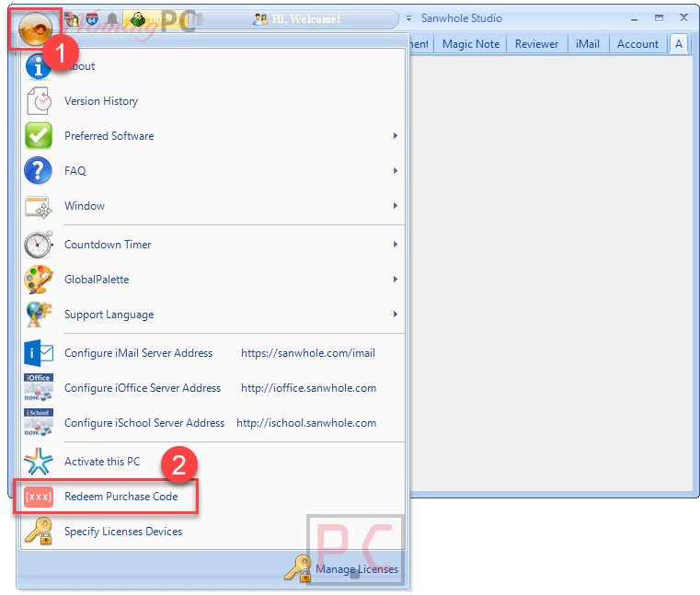This screenshot has width=700, height=595.
Task: Click the GlobalPalette label text
Action: (97, 280)
